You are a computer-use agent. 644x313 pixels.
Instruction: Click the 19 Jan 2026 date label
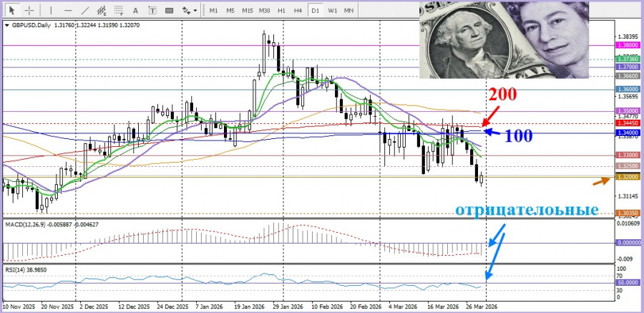click(x=250, y=307)
